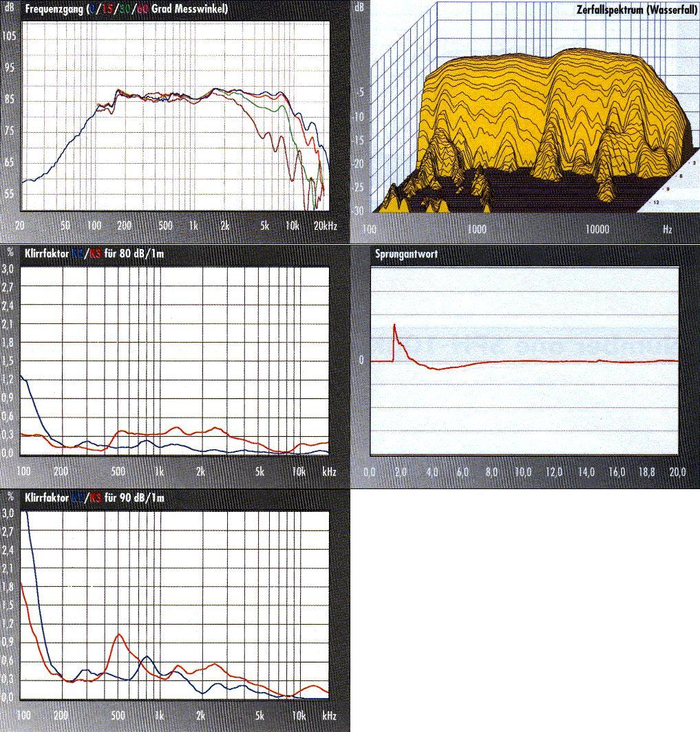Click the Zerfallspektrum (Wasserfall) title
The width and height of the screenshot is (700, 732).
tap(637, 10)
